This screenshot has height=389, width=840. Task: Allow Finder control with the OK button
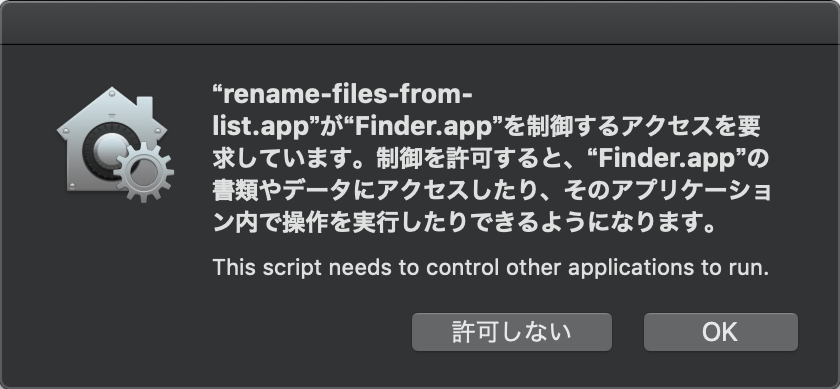click(x=721, y=332)
